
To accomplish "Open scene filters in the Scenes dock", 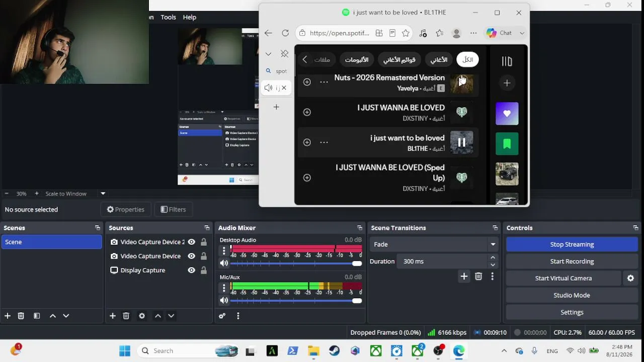I will pyautogui.click(x=37, y=316).
